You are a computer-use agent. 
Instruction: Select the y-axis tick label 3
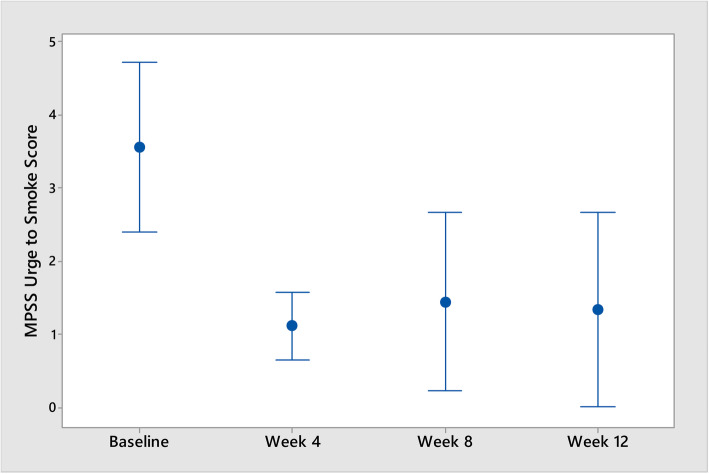click(49, 188)
